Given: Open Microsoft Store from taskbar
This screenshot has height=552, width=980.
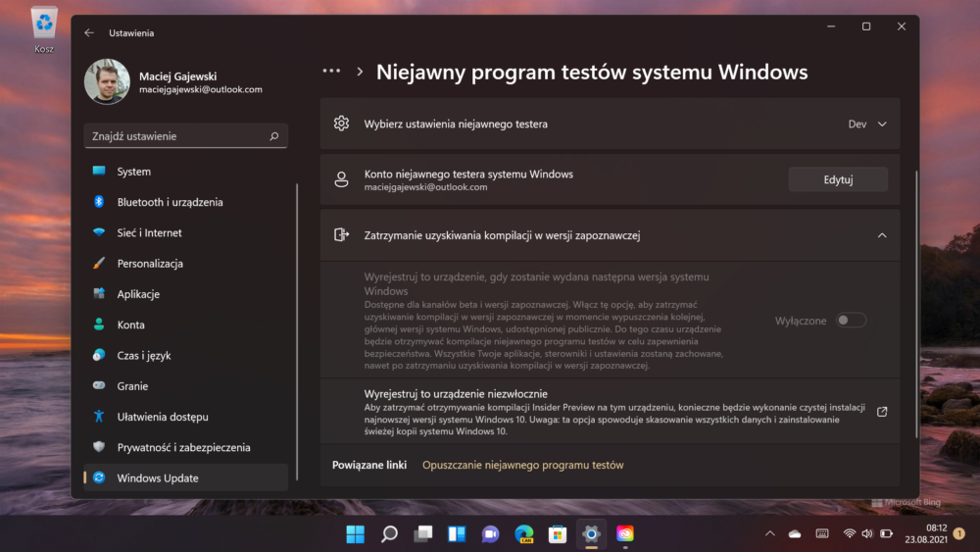Looking at the screenshot, I should pyautogui.click(x=558, y=534).
